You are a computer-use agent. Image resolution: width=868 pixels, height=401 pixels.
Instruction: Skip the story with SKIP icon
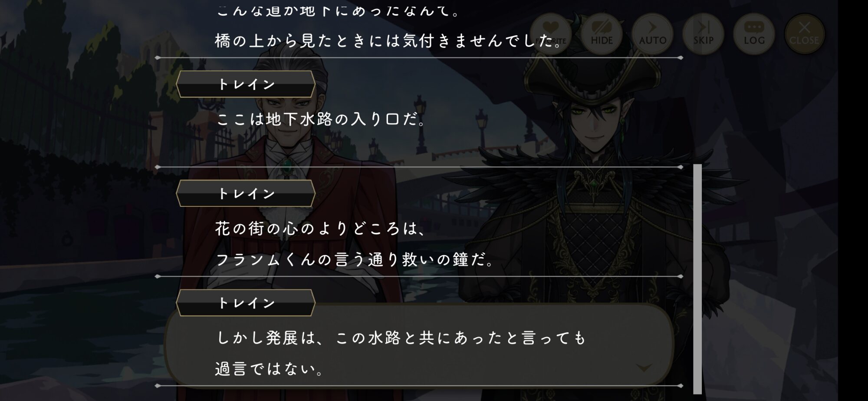tap(703, 34)
